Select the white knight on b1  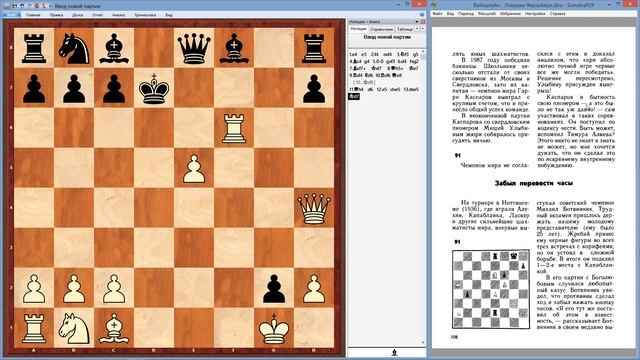74,328
